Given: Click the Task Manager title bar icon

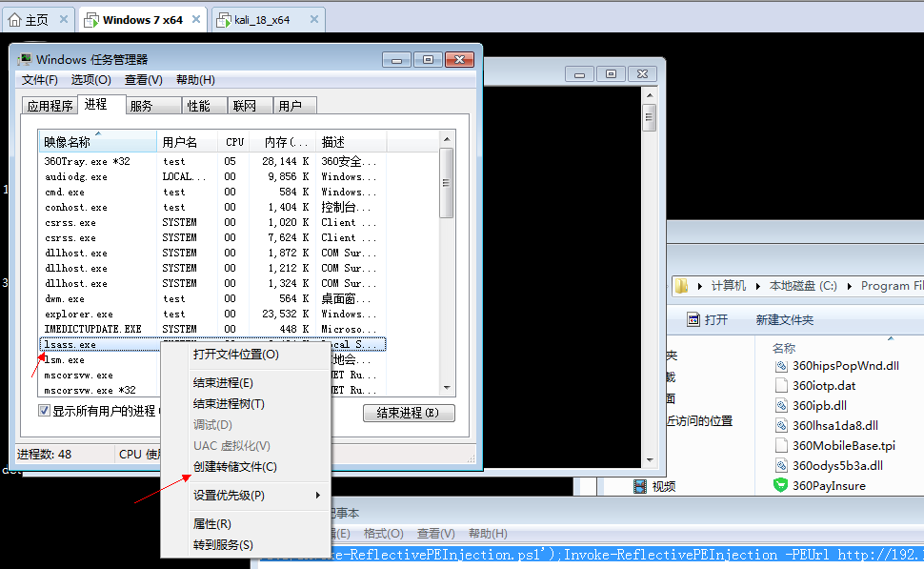Looking at the screenshot, I should point(24,59).
